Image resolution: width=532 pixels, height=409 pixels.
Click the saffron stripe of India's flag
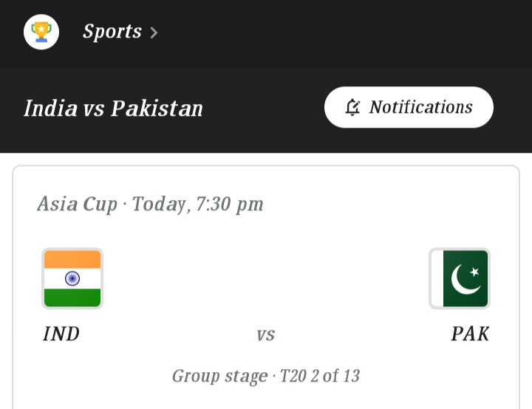point(72,260)
